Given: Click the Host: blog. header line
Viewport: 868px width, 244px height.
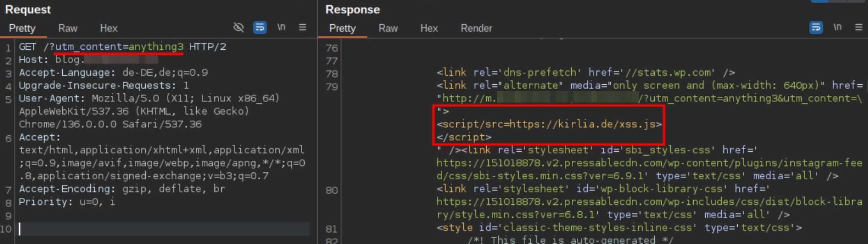Looking at the screenshot, I should 89,60.
